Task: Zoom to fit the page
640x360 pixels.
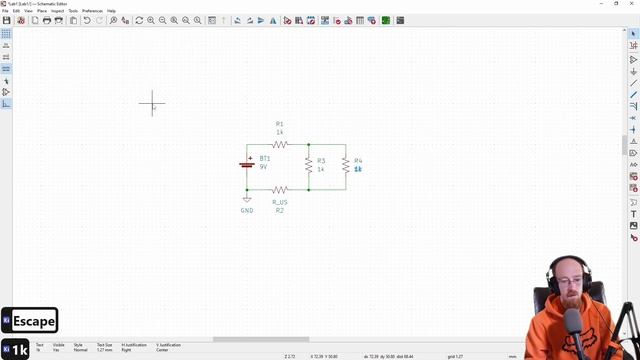Action: pyautogui.click(x=174, y=20)
